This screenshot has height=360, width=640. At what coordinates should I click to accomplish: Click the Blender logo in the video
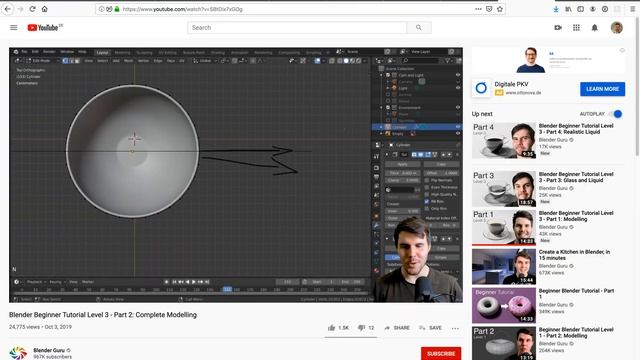pyautogui.click(x=16, y=52)
